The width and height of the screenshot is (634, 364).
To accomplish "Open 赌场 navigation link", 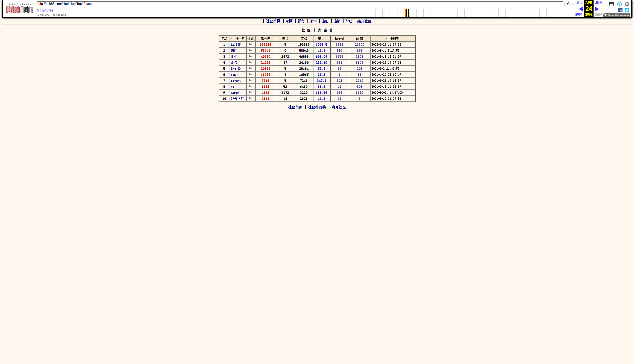I will pos(313,21).
